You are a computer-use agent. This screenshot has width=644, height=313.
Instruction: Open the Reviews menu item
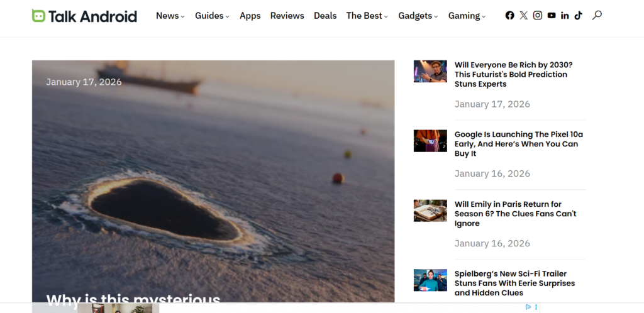click(x=287, y=16)
